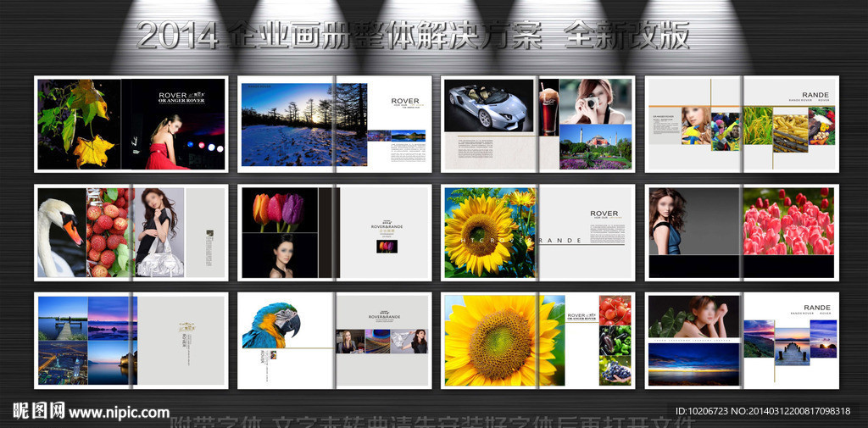Screen dimensions: 868x428
Task: Select the woman holding a camera photo
Action: 596,102
